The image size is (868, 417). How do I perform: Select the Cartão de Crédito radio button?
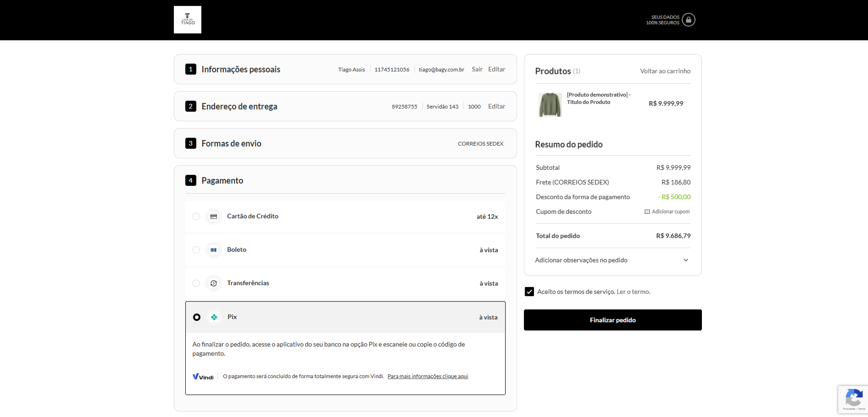(196, 217)
